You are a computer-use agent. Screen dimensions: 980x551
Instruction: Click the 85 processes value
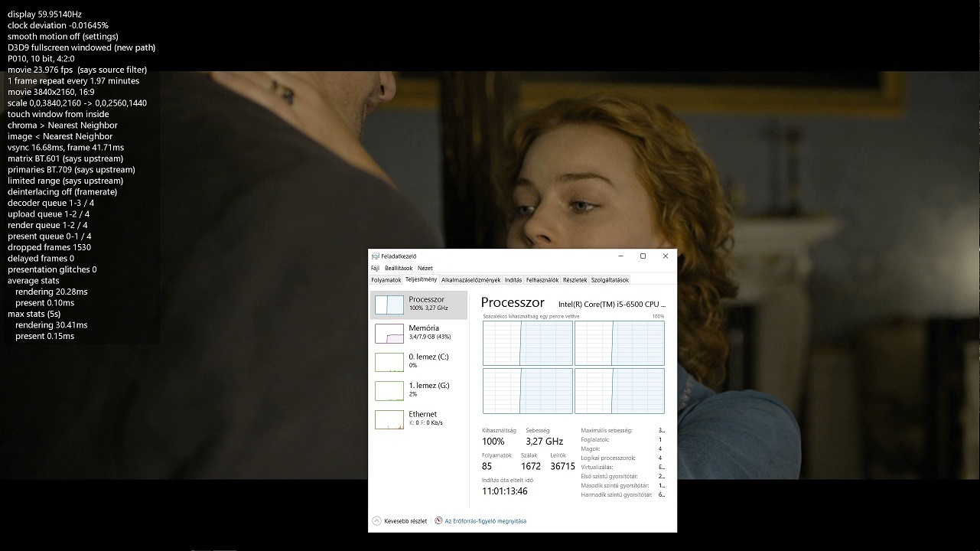pos(487,466)
